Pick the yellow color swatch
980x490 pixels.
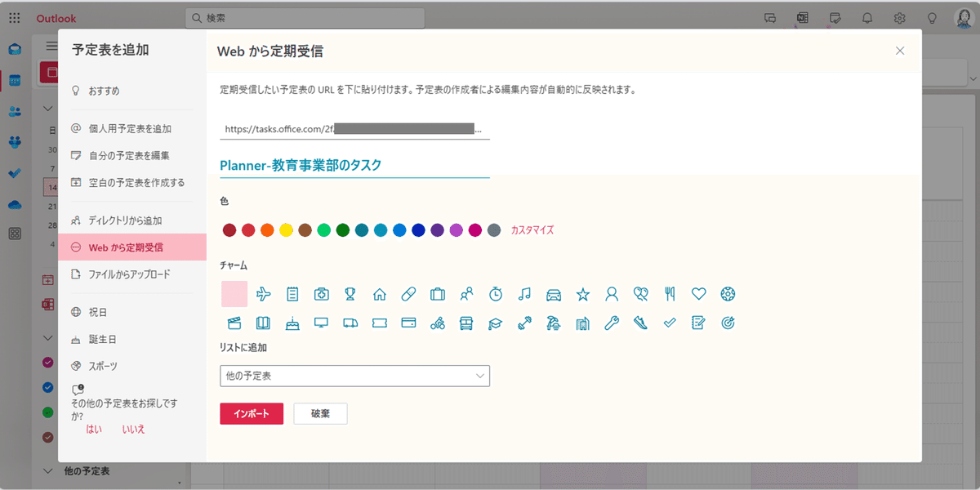coord(286,230)
